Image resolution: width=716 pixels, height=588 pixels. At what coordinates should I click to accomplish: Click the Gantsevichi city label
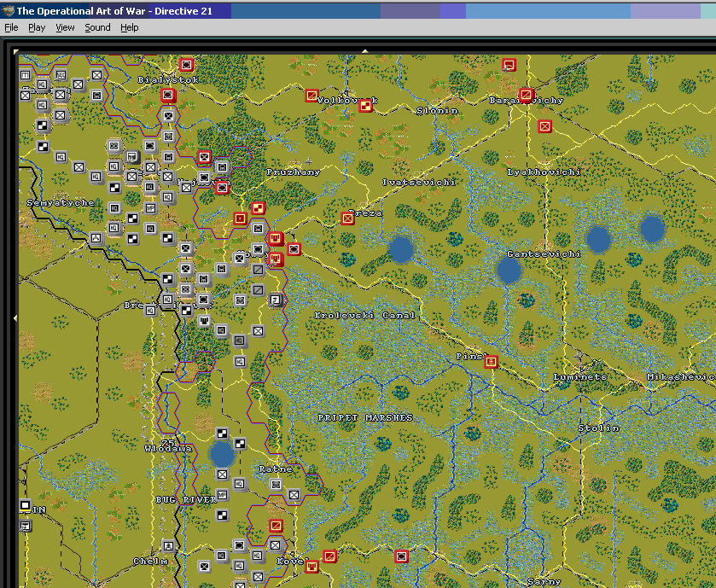(x=544, y=253)
